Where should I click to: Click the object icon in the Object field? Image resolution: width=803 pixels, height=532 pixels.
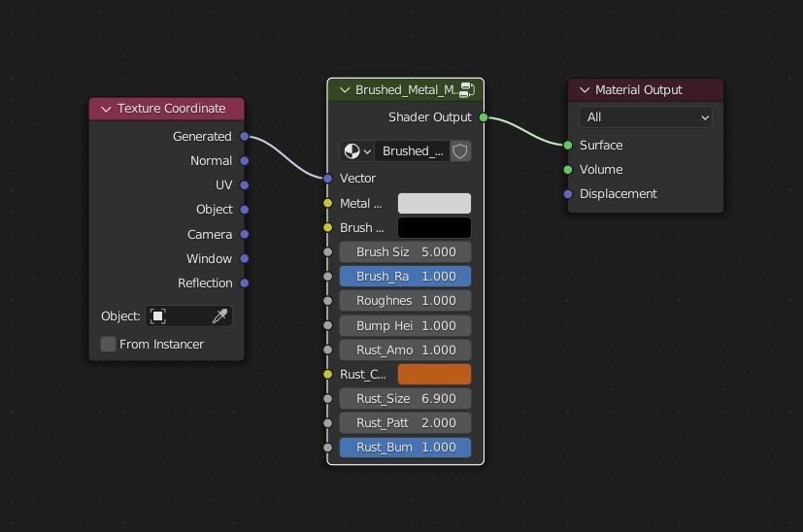coord(157,316)
